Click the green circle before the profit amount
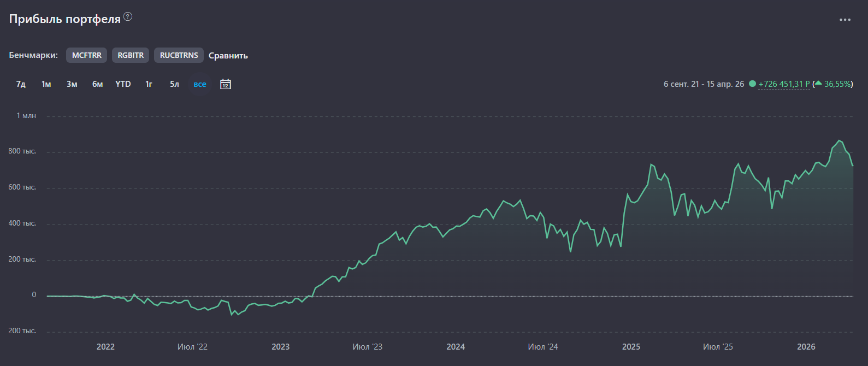 (752, 84)
